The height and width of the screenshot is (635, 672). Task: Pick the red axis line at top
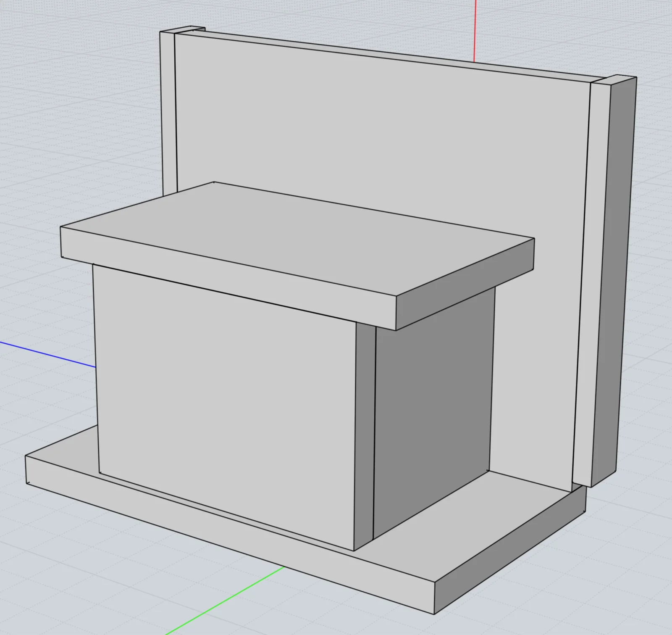(475, 31)
